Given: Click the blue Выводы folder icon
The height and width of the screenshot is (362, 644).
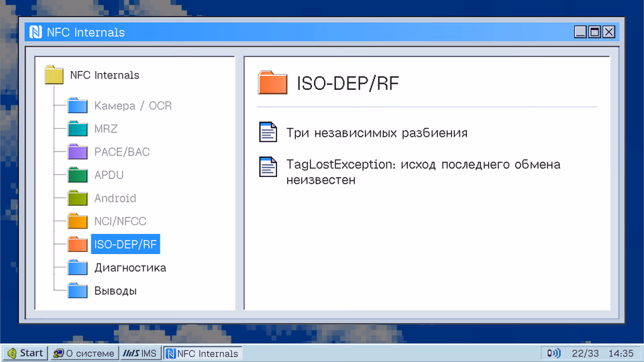Looking at the screenshot, I should click(x=78, y=290).
